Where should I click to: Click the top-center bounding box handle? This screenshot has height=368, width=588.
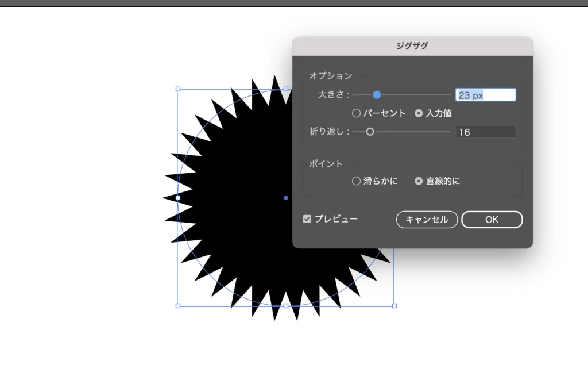[286, 89]
